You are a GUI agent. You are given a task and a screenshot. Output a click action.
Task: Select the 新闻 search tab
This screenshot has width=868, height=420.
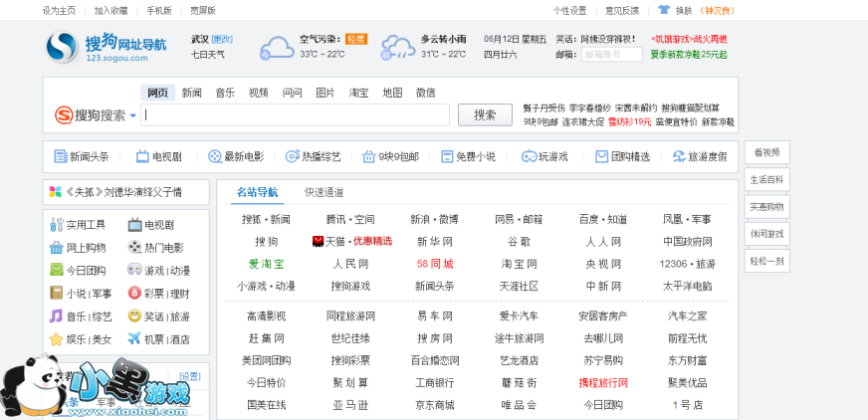191,93
